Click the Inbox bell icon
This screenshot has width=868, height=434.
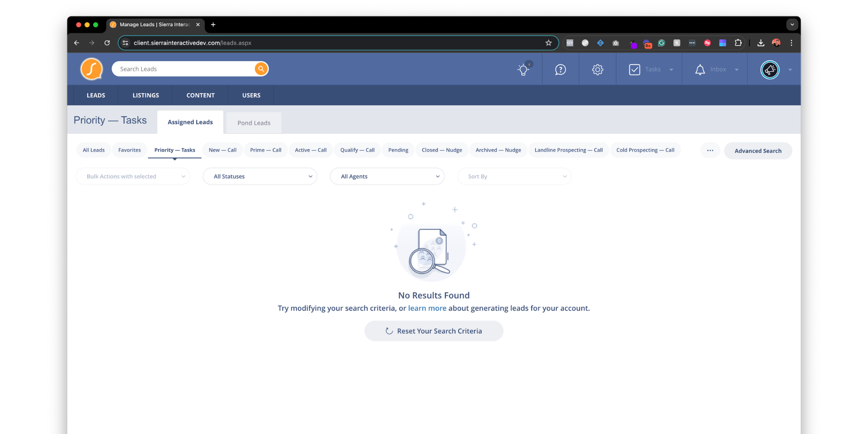click(700, 69)
